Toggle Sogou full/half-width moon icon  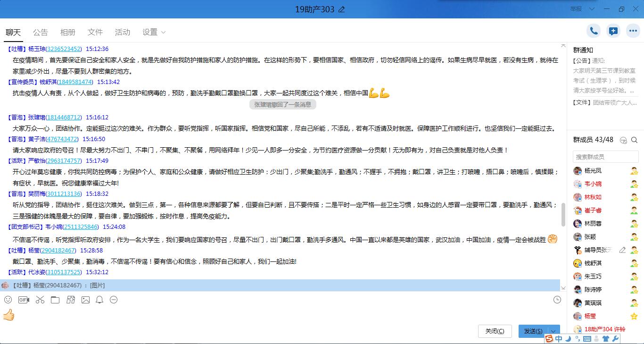569,339
